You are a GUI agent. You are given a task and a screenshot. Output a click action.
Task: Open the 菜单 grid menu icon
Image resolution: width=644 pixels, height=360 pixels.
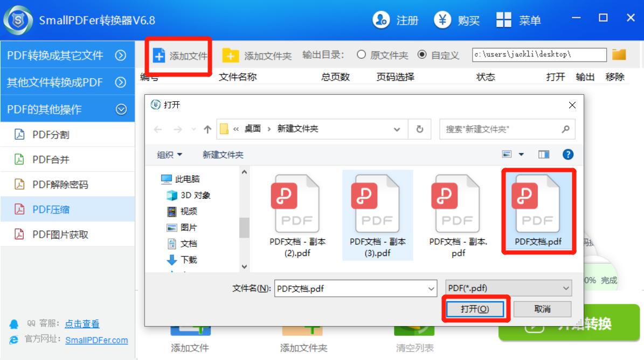(x=503, y=20)
